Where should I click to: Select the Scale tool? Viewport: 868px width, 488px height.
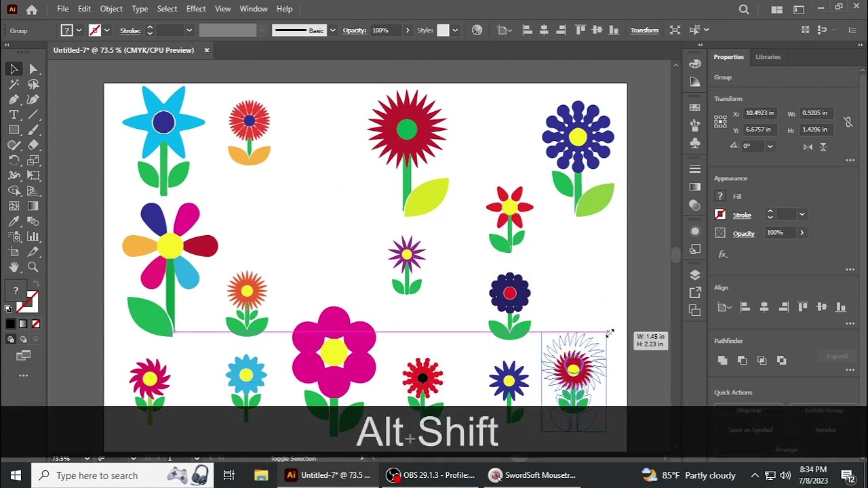point(33,161)
